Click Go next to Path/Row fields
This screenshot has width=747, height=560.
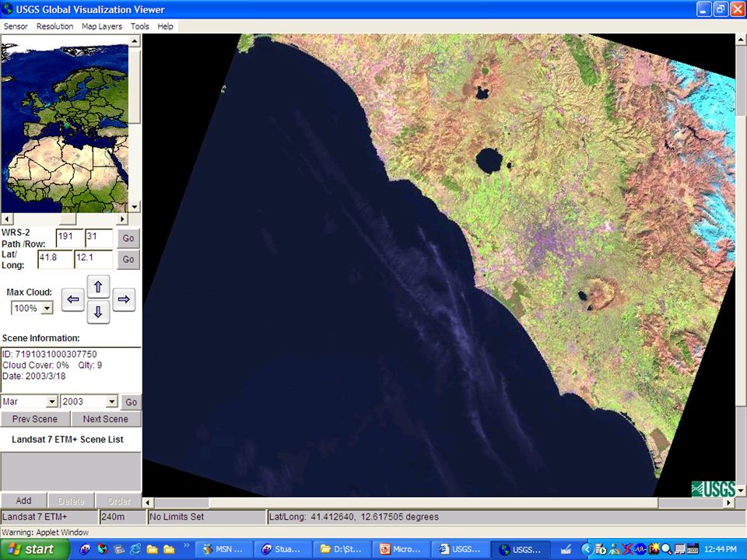(128, 238)
